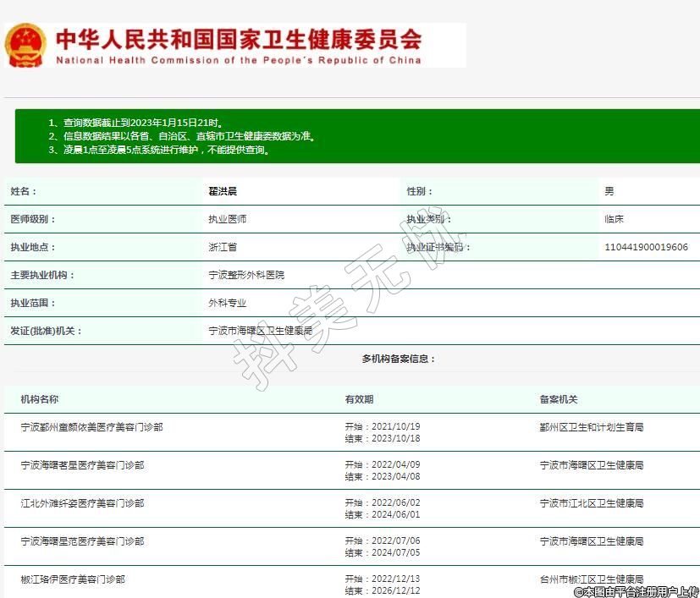
Task: Click the 有效期 column header
Action: (x=359, y=399)
